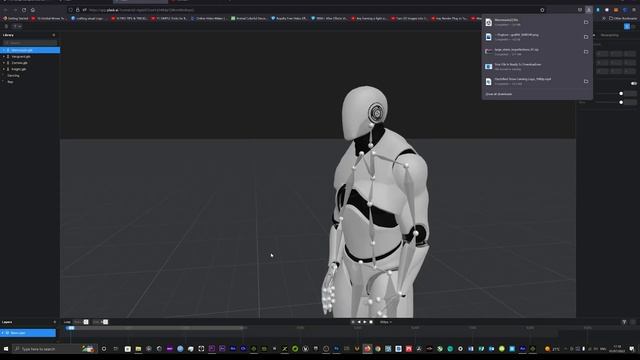Select the Knight.glb model
This screenshot has width=640, height=360.
tap(19, 69)
